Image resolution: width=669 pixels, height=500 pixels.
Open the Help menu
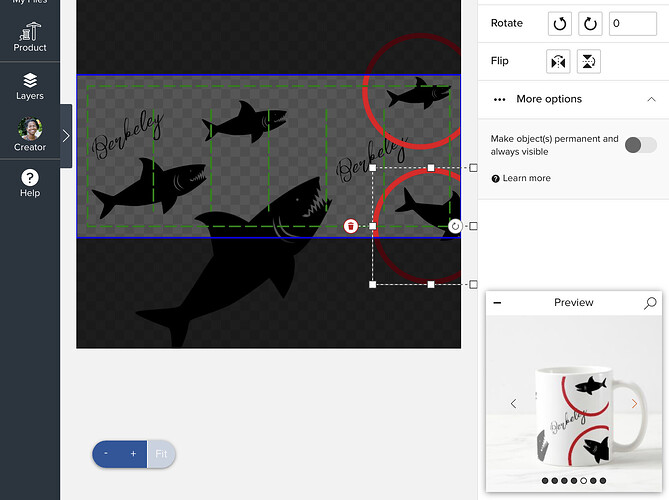[30, 183]
